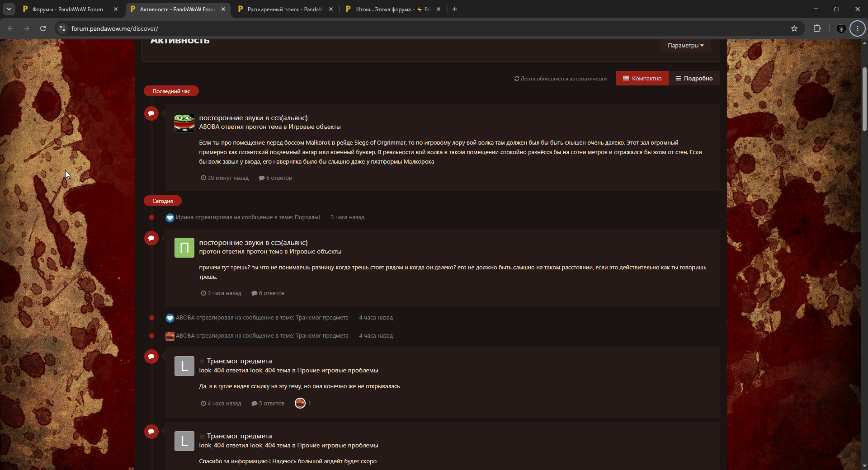This screenshot has height=470, width=868.
Task: Click the reaction icon next to count 1
Action: tap(300, 403)
